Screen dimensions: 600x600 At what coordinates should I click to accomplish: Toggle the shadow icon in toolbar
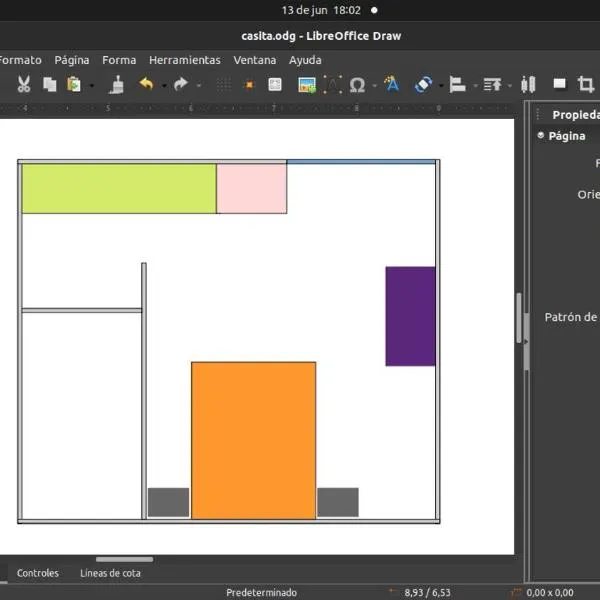tap(559, 85)
